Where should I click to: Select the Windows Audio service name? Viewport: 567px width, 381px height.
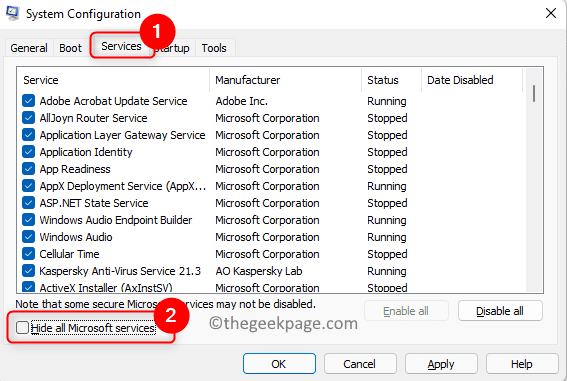click(76, 237)
